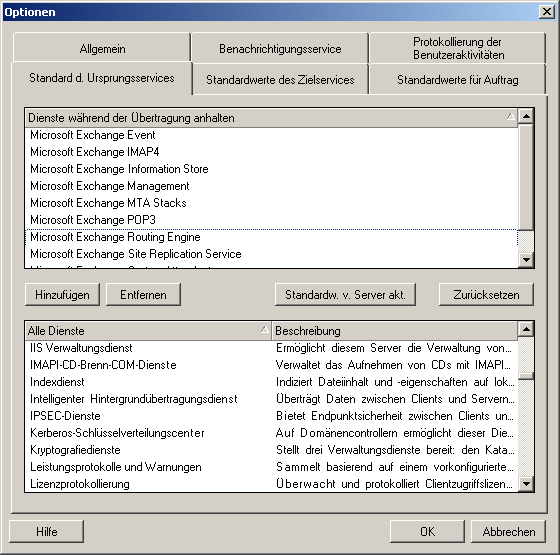Select Microsoft Exchange POP3 in list
Screen dimensions: 560x555
point(271,220)
